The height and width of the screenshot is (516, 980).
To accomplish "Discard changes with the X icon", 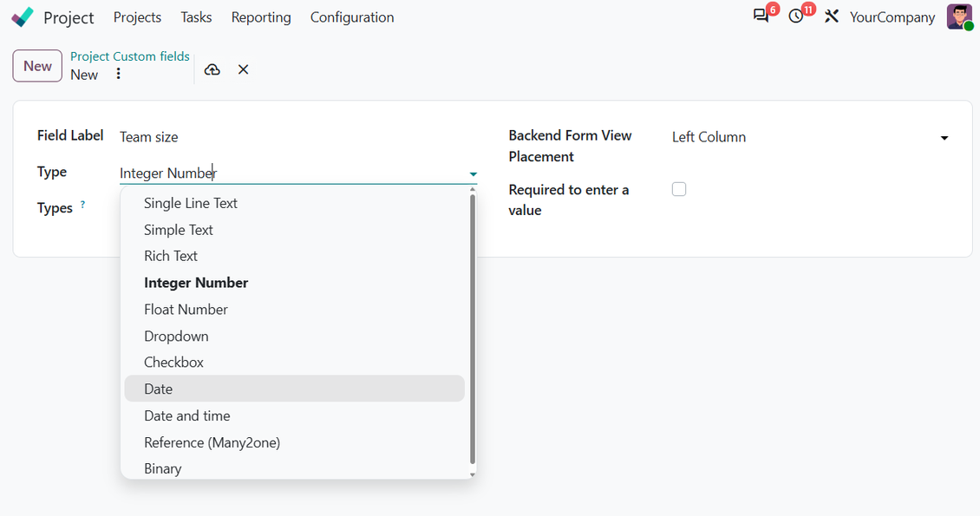I will (x=243, y=69).
